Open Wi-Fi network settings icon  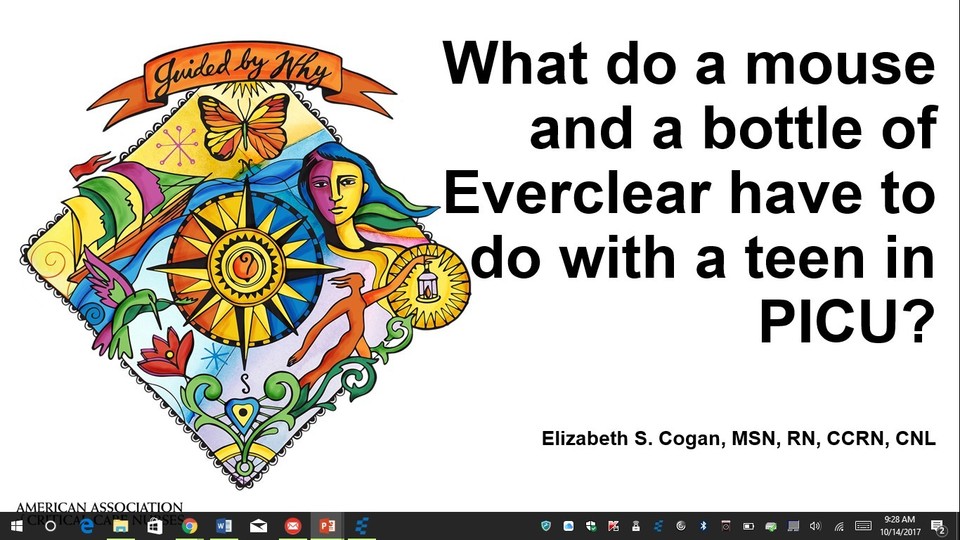[x=839, y=526]
